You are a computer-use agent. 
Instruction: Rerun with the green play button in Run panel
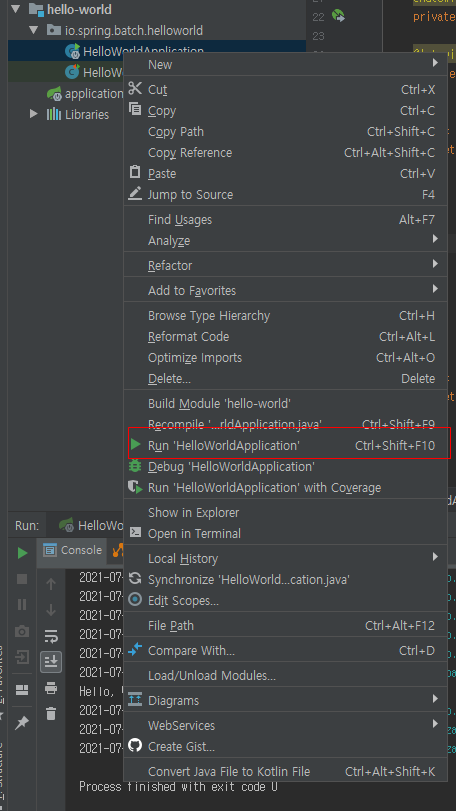coord(22,553)
